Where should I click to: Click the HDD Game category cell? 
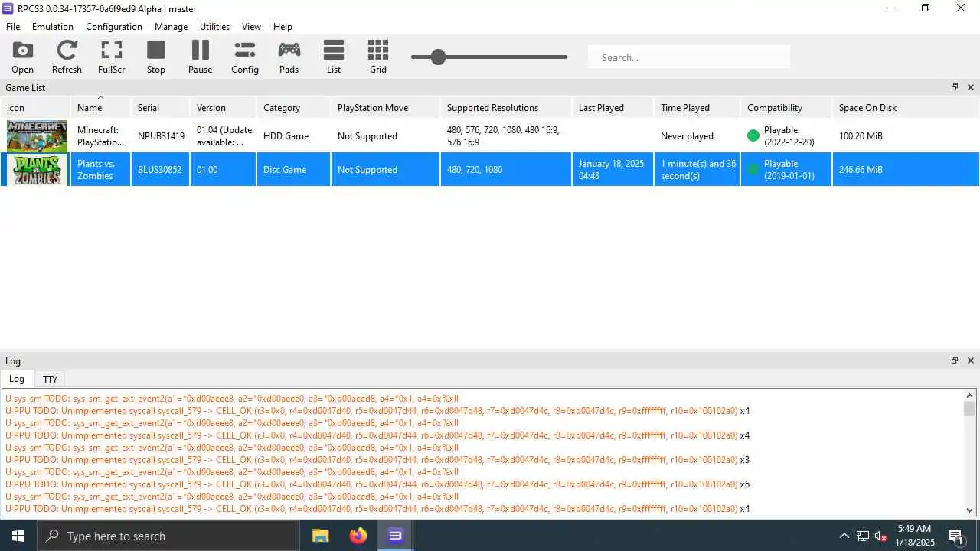pos(293,136)
